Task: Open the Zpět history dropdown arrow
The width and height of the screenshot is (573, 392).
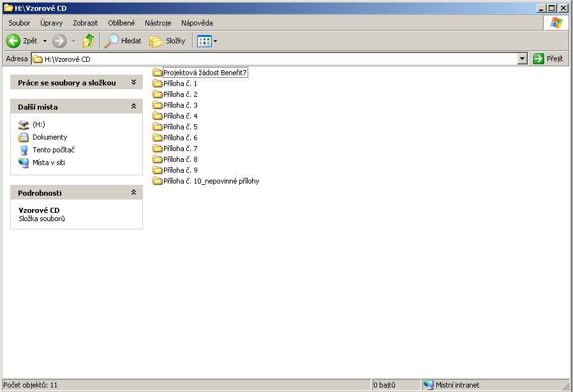Action: (x=45, y=41)
